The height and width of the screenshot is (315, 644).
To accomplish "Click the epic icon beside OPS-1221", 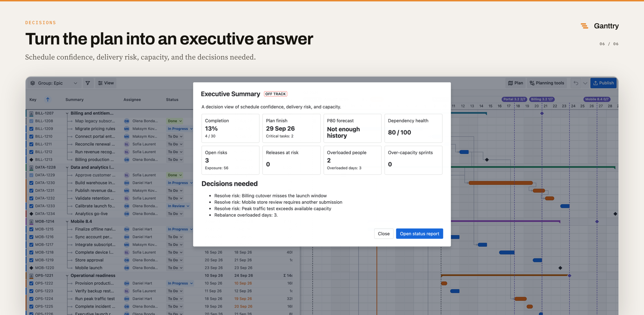I will pos(31,276).
